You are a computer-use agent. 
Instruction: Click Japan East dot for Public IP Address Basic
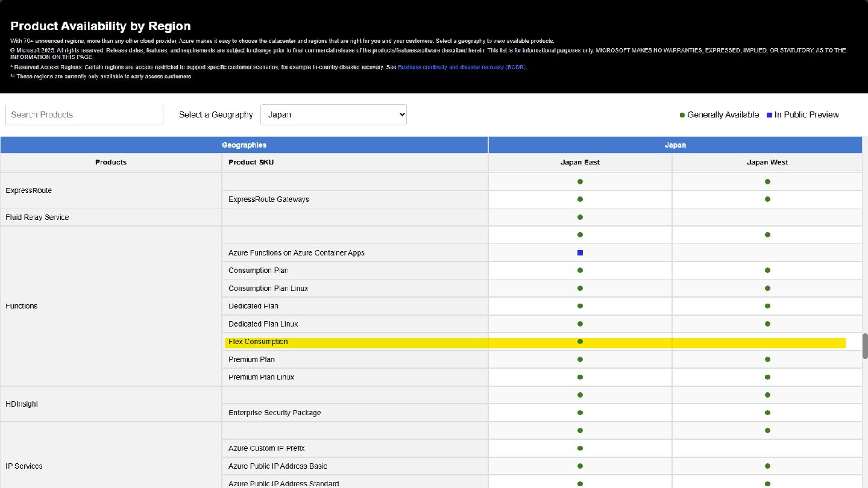(580, 466)
